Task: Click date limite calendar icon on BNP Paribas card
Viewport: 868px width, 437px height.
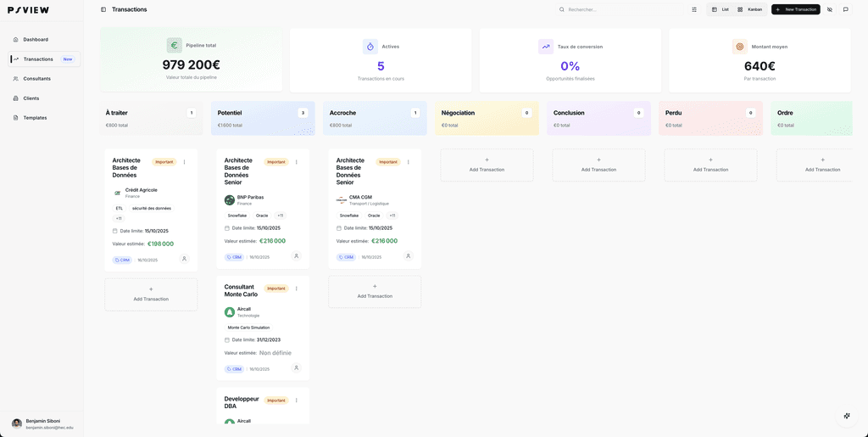Action: 227,228
